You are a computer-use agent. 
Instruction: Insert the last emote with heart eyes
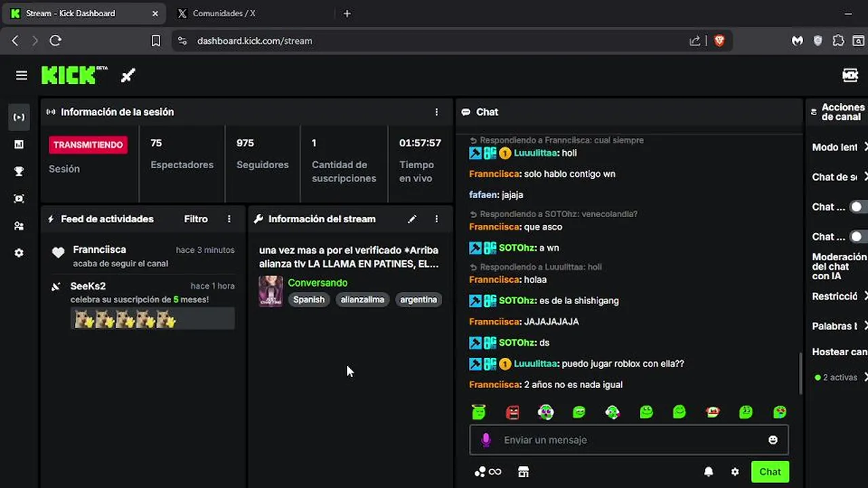coord(779,411)
